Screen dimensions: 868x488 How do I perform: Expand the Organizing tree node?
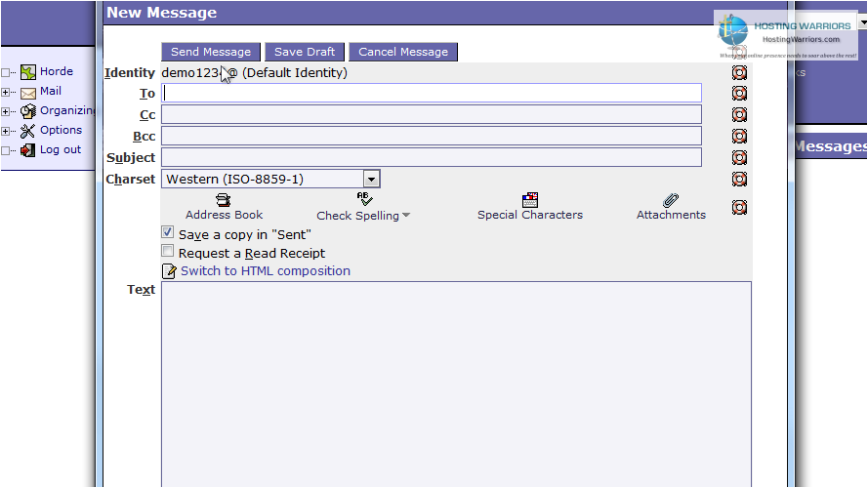click(x=5, y=112)
